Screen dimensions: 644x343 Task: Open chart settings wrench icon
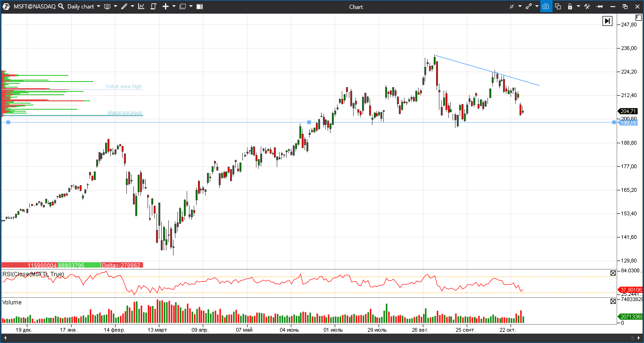pyautogui.click(x=587, y=7)
